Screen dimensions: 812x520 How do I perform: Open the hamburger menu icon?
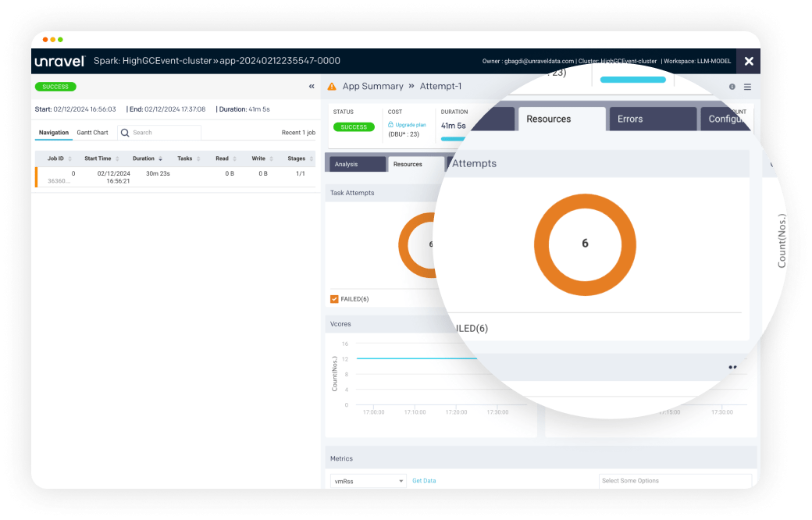pyautogui.click(x=747, y=87)
